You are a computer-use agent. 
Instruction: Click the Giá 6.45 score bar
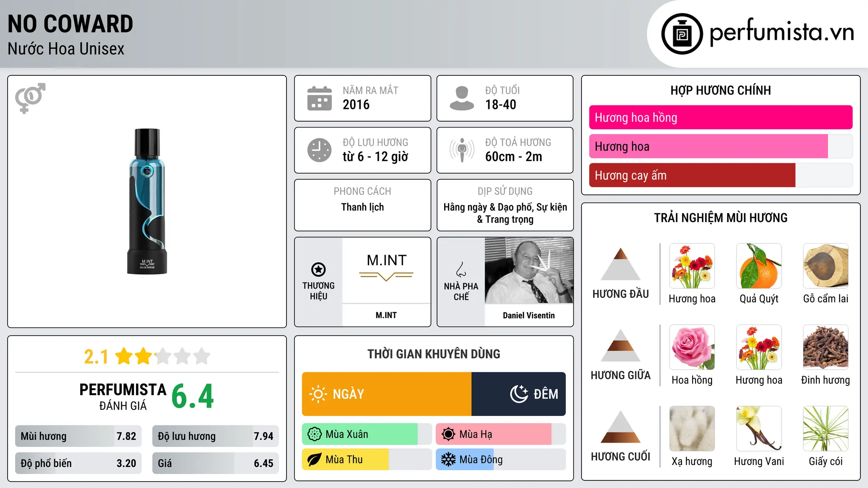[x=216, y=463]
